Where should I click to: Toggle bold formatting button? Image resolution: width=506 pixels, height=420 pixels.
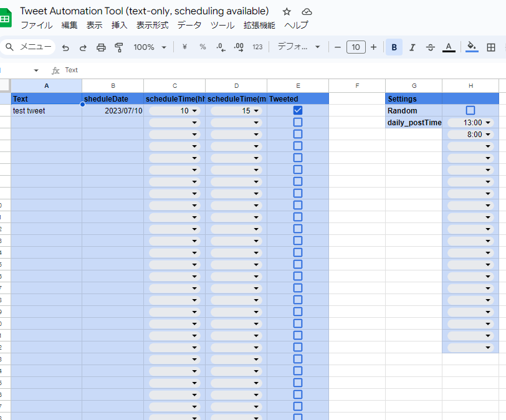394,47
